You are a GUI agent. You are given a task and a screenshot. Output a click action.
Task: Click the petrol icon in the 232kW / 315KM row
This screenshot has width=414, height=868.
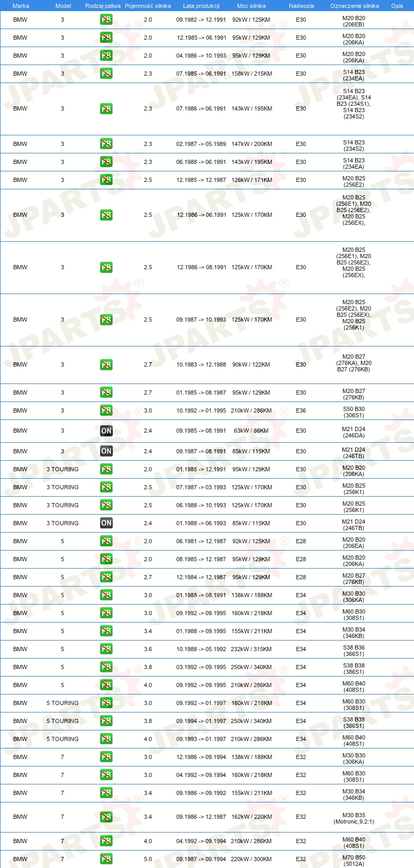point(106,649)
